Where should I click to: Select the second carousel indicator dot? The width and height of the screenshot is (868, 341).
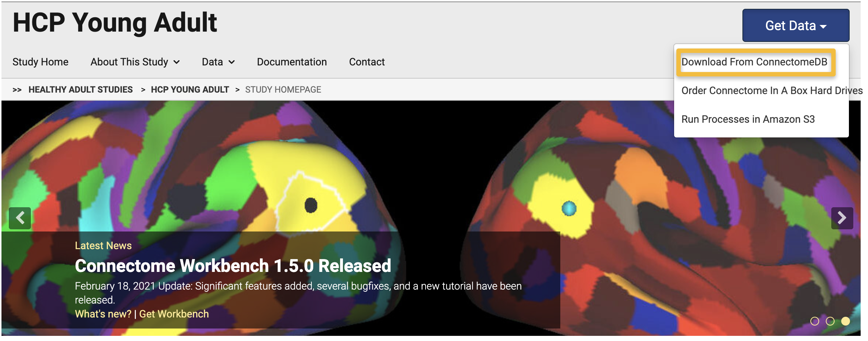click(x=830, y=321)
